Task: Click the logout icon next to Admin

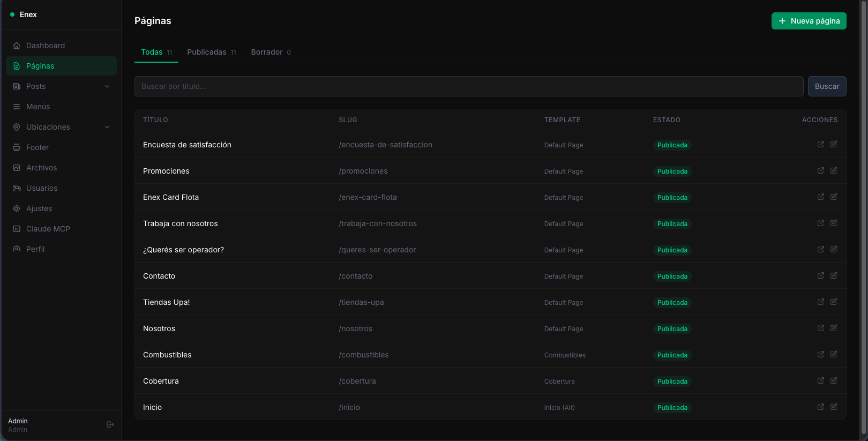Action: [110, 424]
